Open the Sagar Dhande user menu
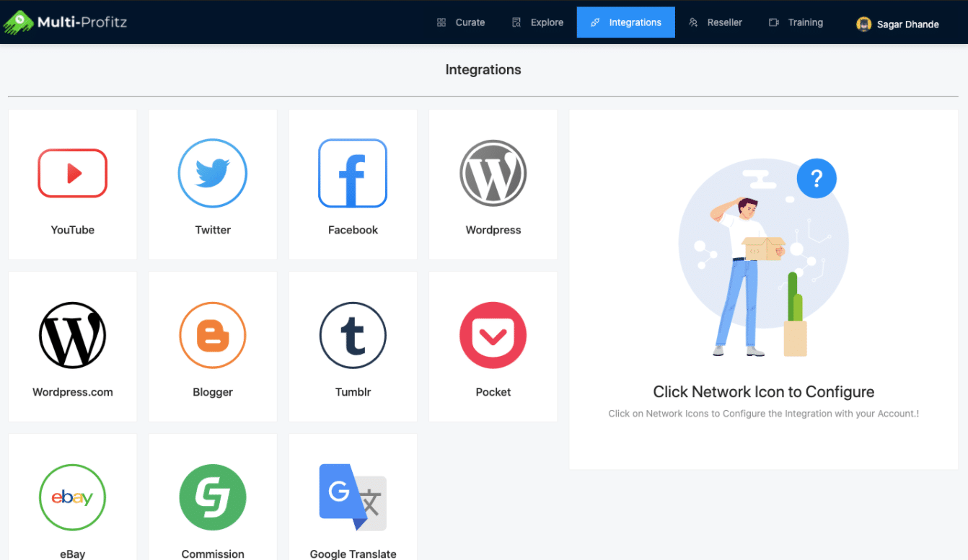The width and height of the screenshot is (968, 560). point(897,24)
